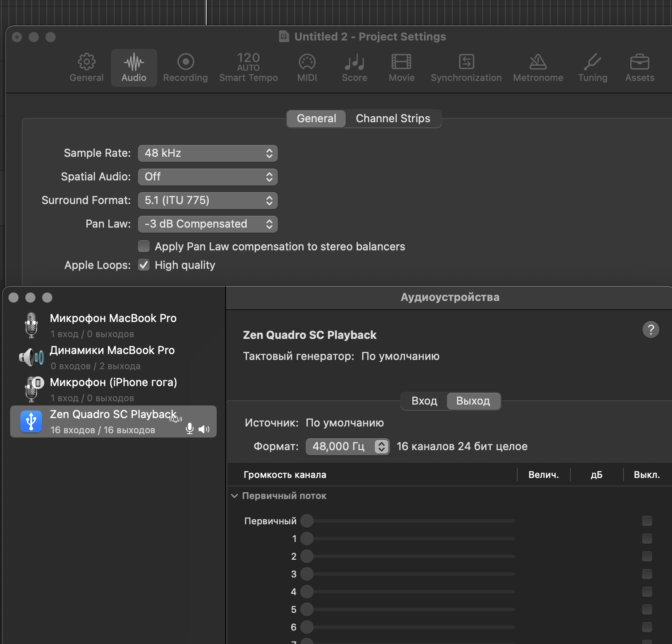Mute the Первичный channel checkbox

(x=647, y=521)
